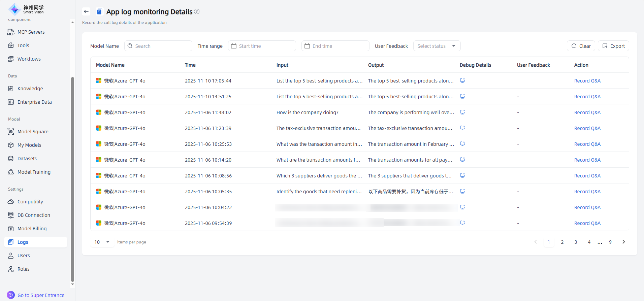The image size is (644, 301).
Task: Open the Start time date picker
Action: 262,46
